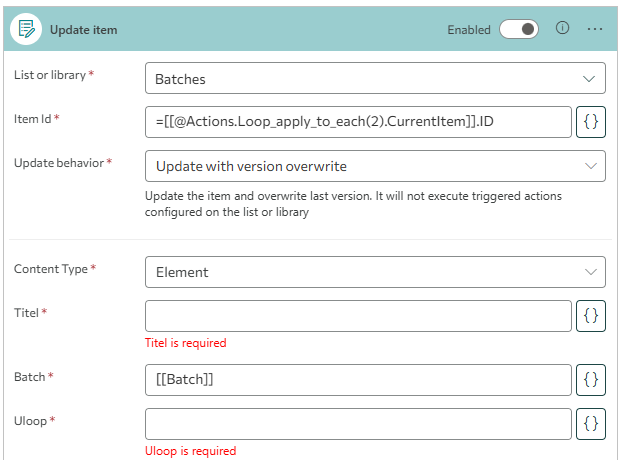Click the Enabled label text

(x=468, y=30)
